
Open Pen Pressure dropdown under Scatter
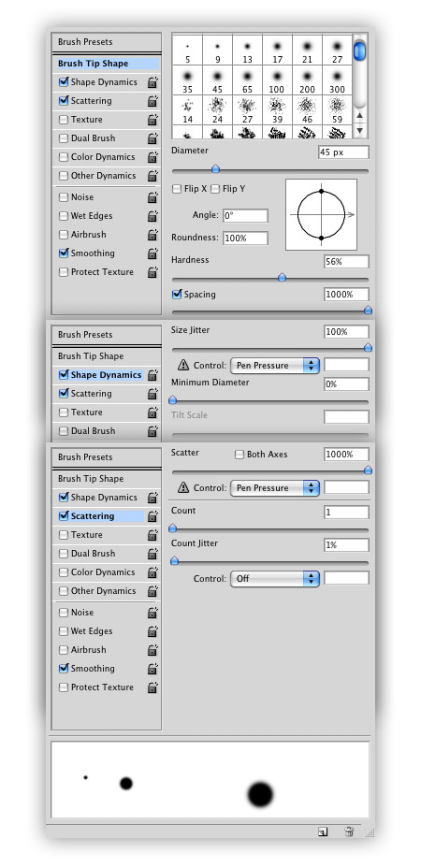(x=275, y=487)
